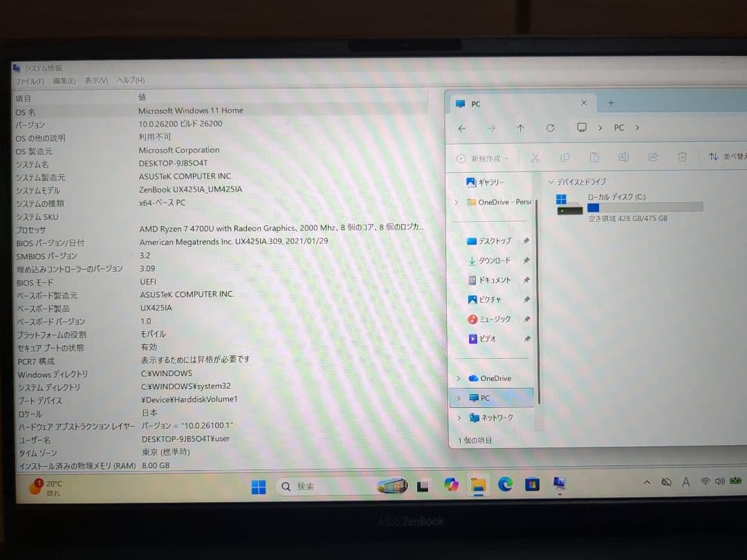Click the Paste icon in toolbar
Screen dimensions: 747x560
coord(594,158)
